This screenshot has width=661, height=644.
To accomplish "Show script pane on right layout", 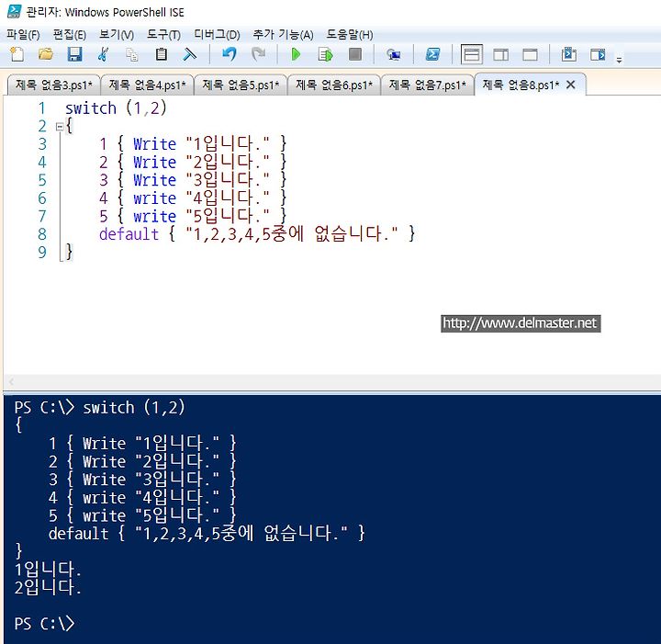I will pos(501,54).
